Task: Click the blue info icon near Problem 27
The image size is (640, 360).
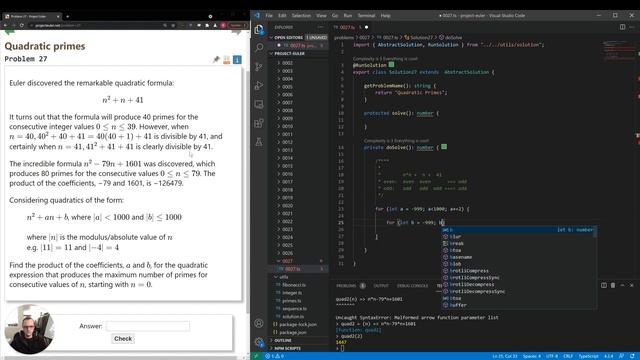Action: (x=237, y=60)
